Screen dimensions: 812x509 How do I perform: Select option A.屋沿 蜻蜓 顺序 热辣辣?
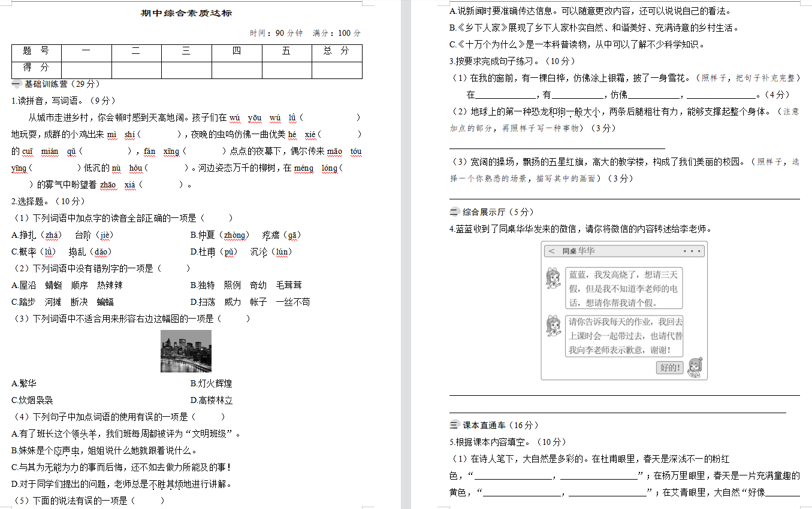click(67, 286)
